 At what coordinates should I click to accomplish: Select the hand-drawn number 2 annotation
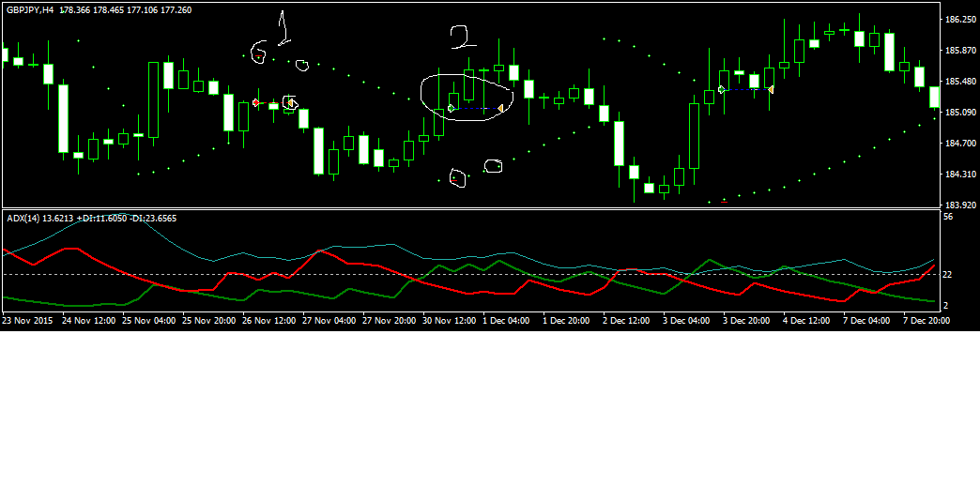point(461,37)
